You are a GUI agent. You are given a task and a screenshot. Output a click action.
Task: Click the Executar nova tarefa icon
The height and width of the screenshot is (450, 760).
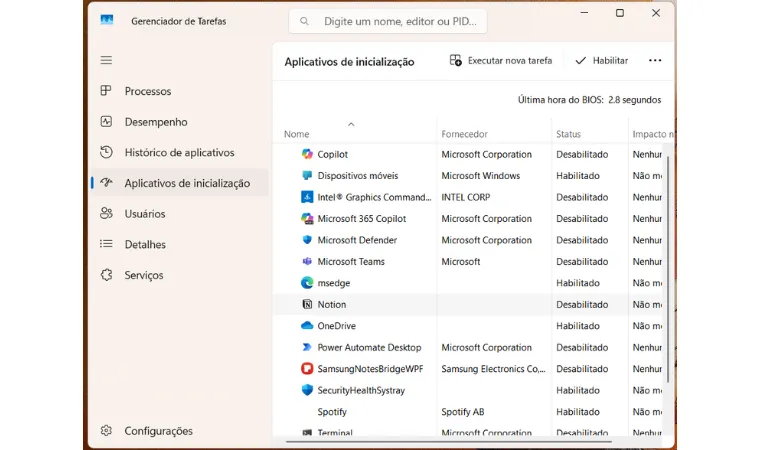click(x=456, y=60)
